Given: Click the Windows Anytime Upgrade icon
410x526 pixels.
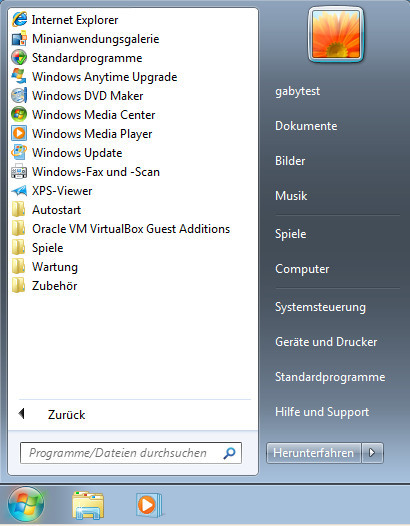Looking at the screenshot, I should pos(19,76).
